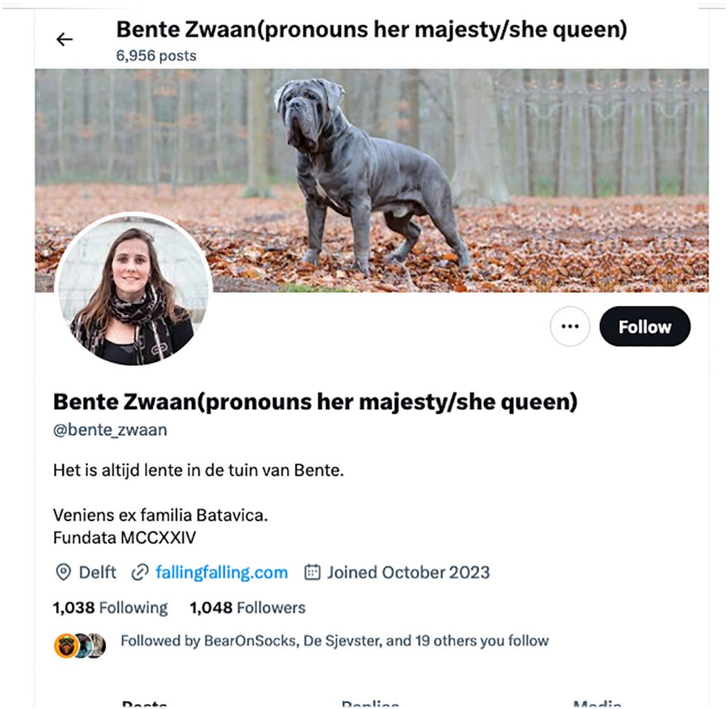
Task: Click the orange bear follower avatar
Action: click(65, 645)
